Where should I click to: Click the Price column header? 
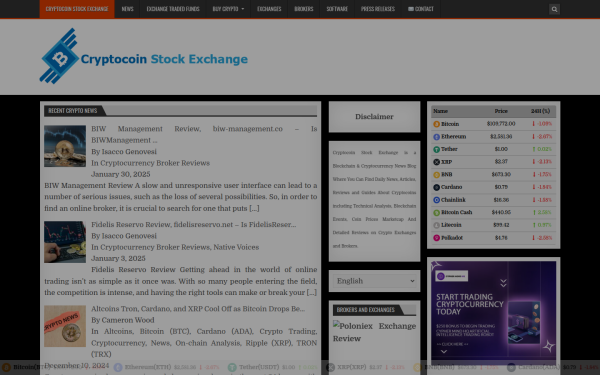pyautogui.click(x=501, y=111)
